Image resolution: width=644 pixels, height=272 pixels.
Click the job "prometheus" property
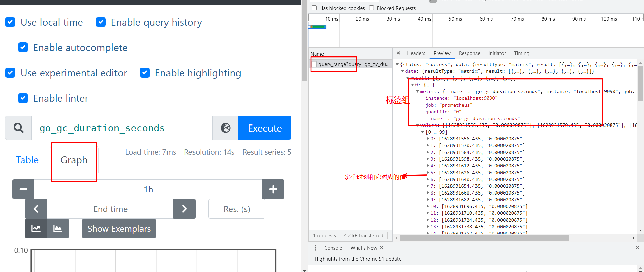click(x=449, y=105)
